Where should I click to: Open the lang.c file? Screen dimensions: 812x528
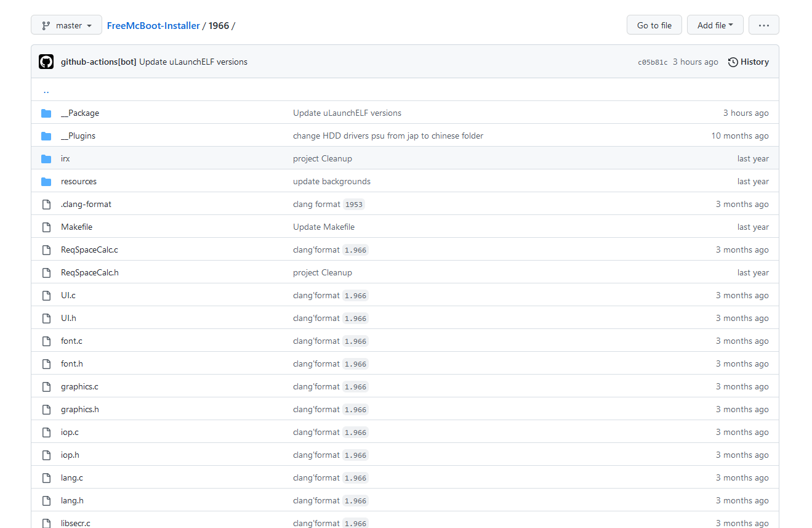point(72,477)
